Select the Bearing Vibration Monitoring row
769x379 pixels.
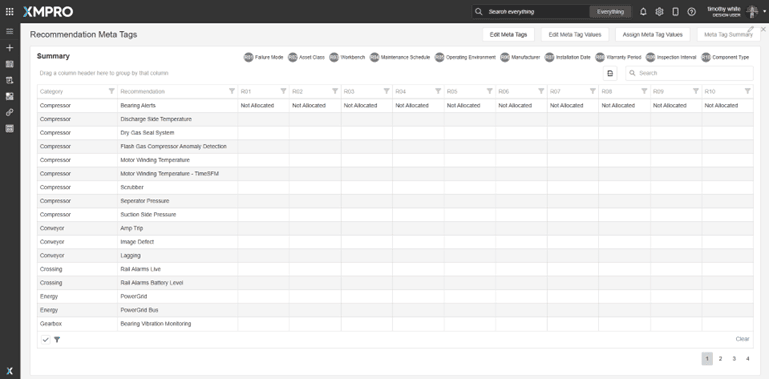(395, 324)
